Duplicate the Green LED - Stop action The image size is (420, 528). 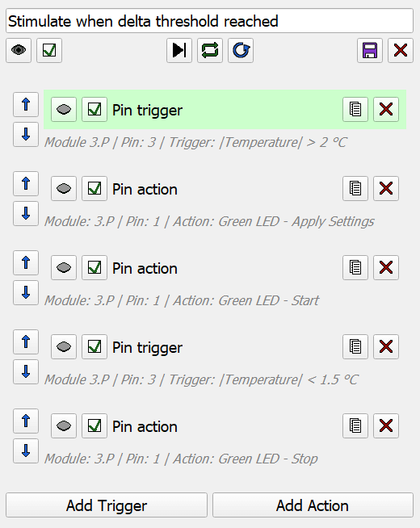pos(355,426)
